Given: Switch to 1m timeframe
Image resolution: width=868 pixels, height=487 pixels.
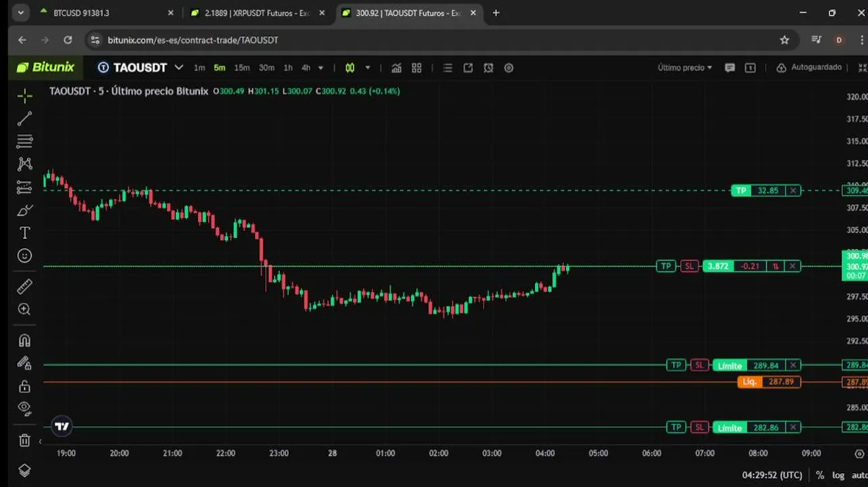Looking at the screenshot, I should point(199,68).
